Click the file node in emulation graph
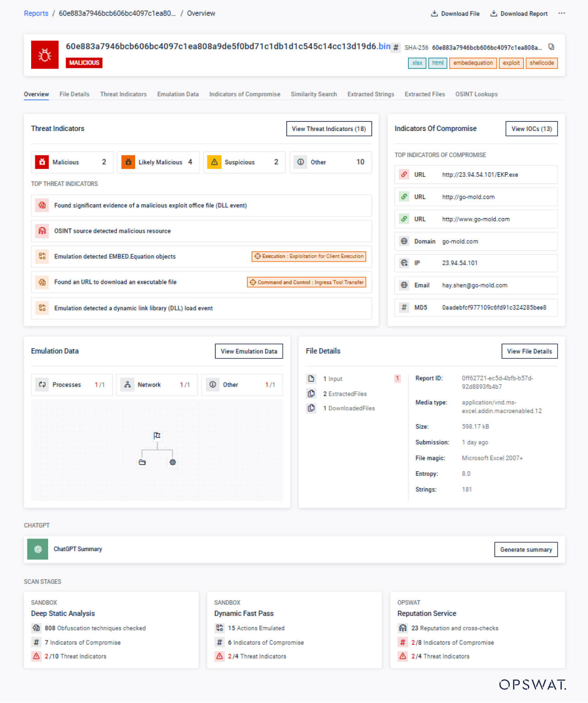The width and height of the screenshot is (588, 703). pyautogui.click(x=142, y=463)
